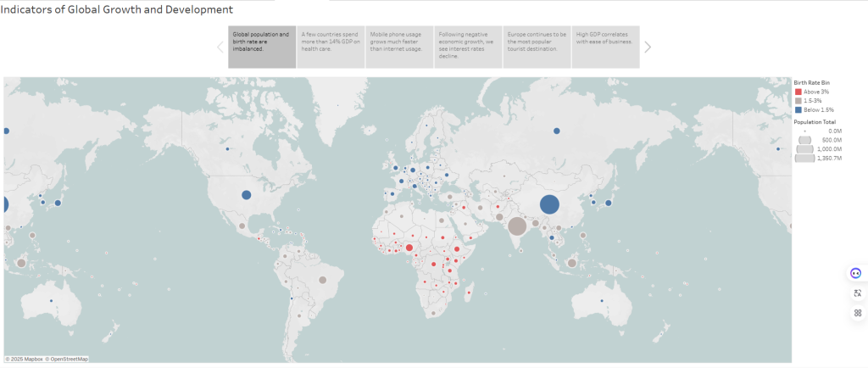Viewport: 868px width, 368px height.
Task: Click the gray Brazil population bubble
Action: pyautogui.click(x=322, y=279)
